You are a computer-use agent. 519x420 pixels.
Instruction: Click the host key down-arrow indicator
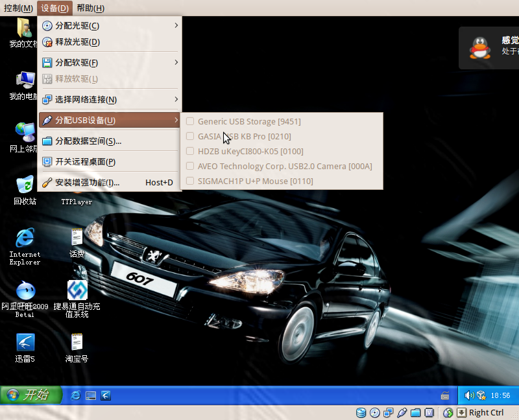pyautogui.click(x=461, y=412)
